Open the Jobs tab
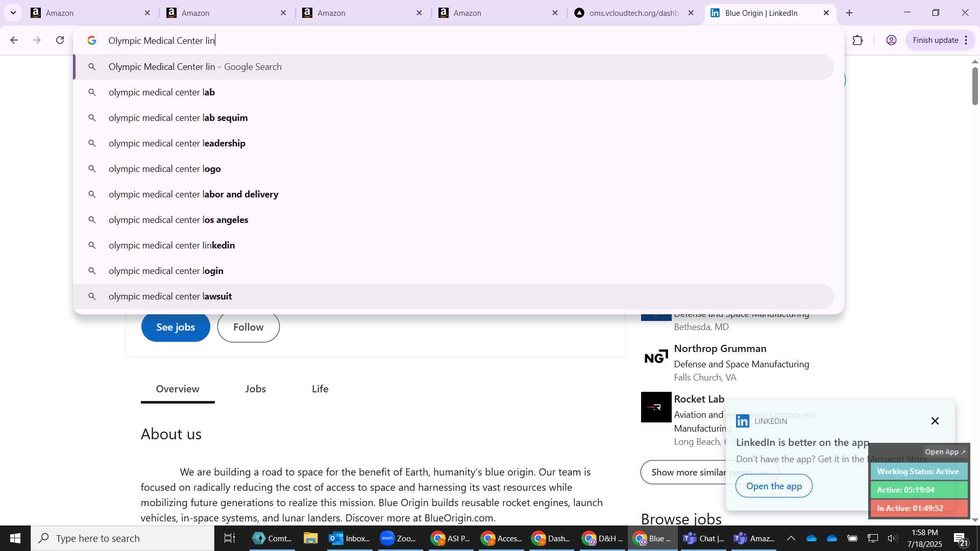The image size is (980, 551). tap(255, 389)
